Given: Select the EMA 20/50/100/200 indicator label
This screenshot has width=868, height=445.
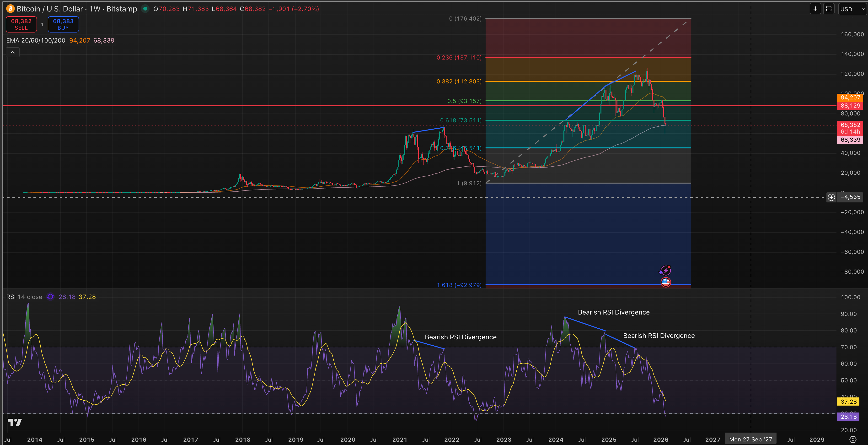Looking at the screenshot, I should click(x=36, y=40).
